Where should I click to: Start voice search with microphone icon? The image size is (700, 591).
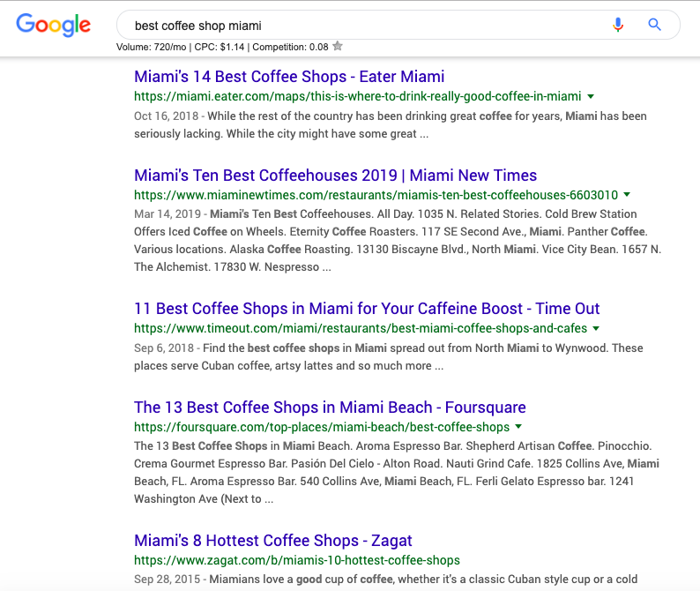[618, 25]
